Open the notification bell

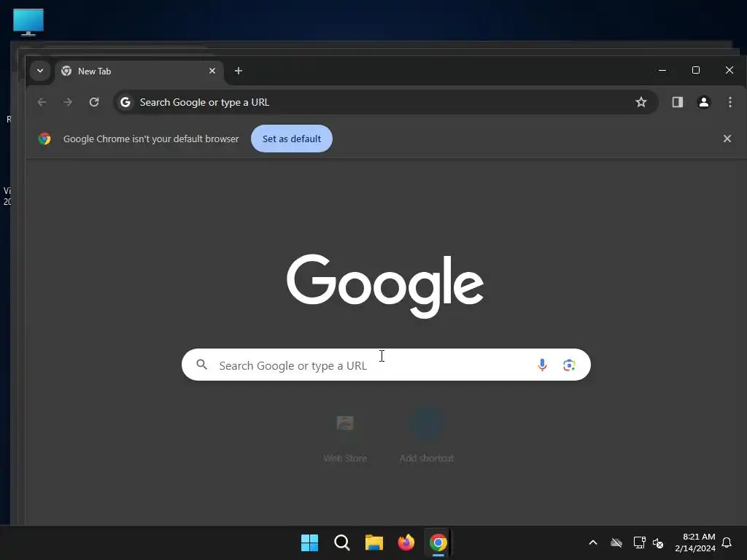click(x=727, y=542)
